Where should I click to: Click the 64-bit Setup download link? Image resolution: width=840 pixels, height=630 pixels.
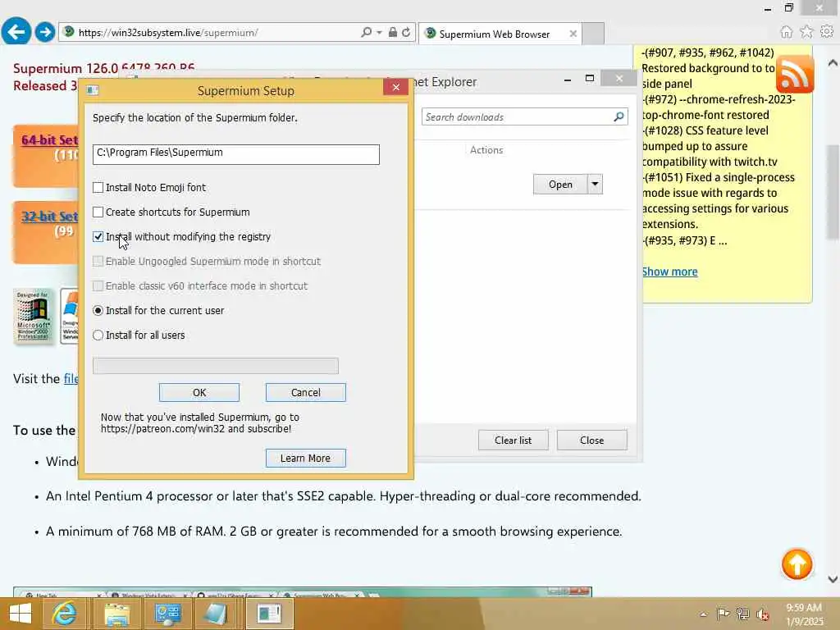click(x=49, y=139)
